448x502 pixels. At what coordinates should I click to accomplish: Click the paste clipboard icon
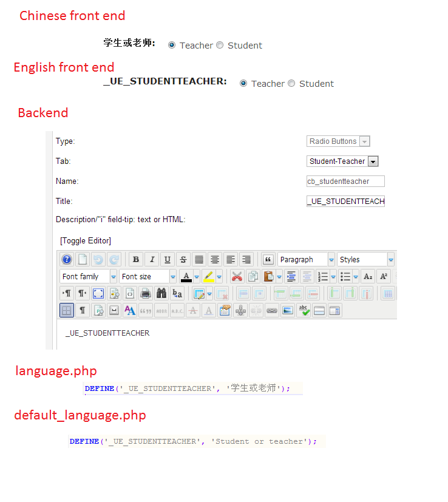pyautogui.click(x=268, y=276)
